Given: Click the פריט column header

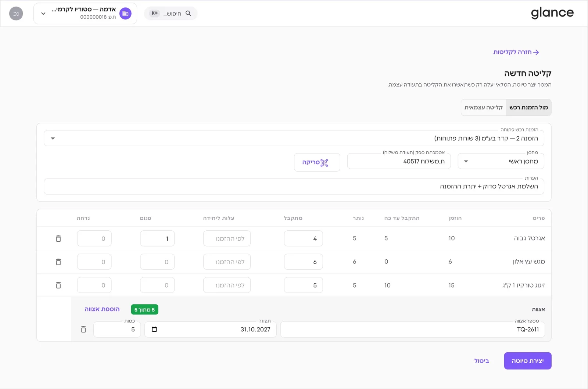Looking at the screenshot, I should coord(538,218).
